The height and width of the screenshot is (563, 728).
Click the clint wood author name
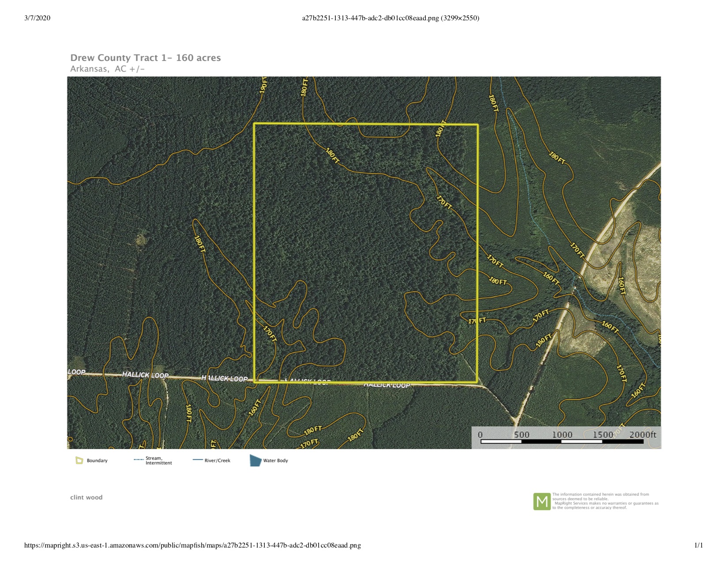86,497
